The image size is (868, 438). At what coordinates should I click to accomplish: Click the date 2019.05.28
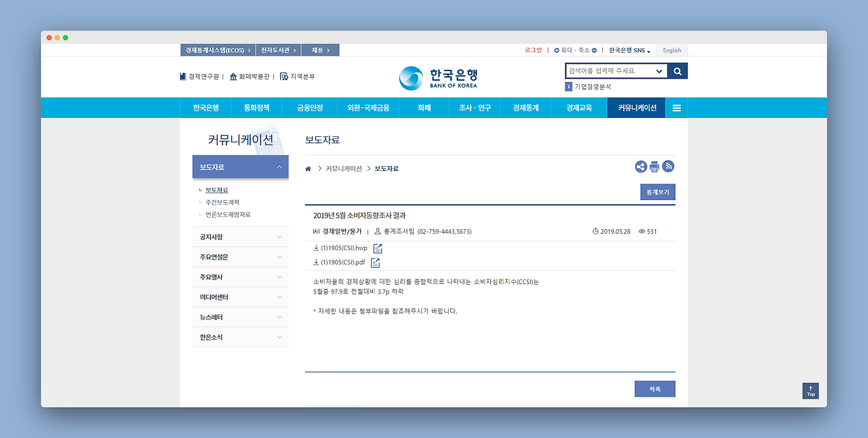click(x=615, y=231)
